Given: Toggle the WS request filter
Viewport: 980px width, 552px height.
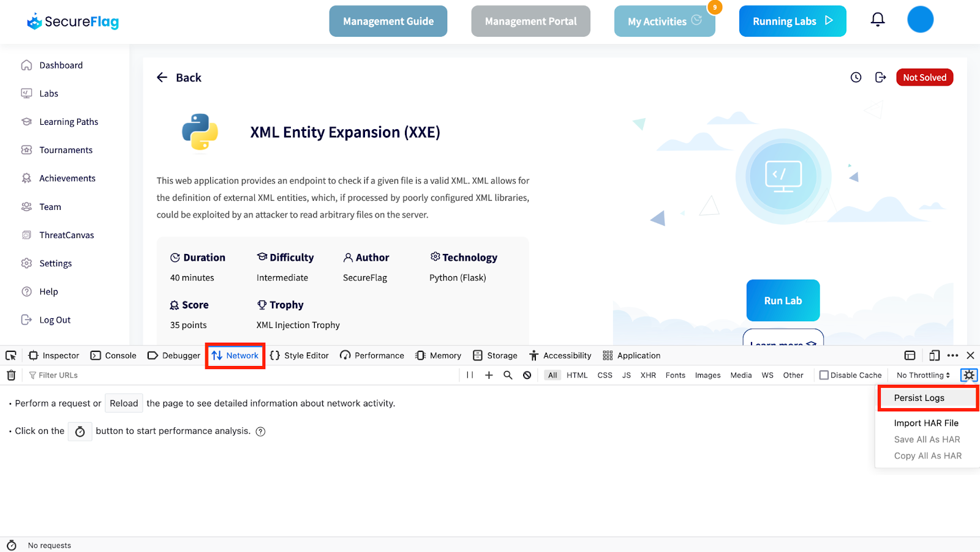Looking at the screenshot, I should coord(767,375).
